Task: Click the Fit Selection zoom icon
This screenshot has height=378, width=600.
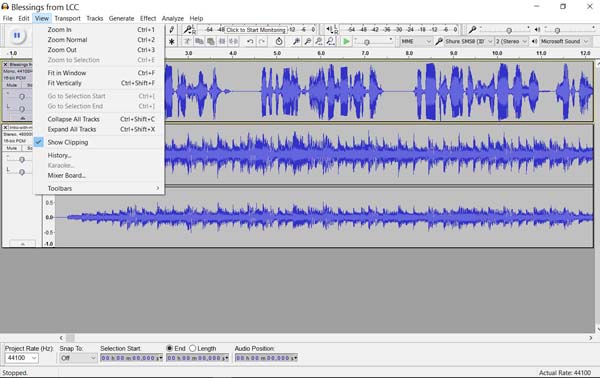Action: pos(319,41)
